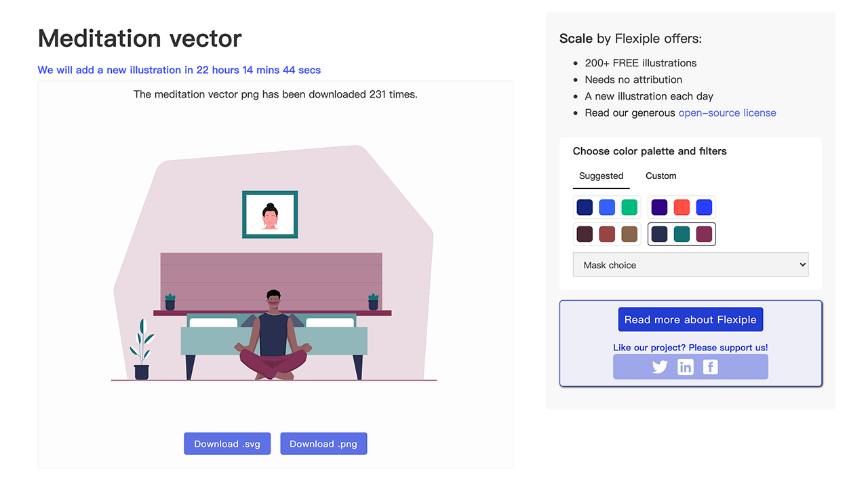This screenshot has height=488, width=868.
Task: Switch to the Custom palette tab
Action: (x=660, y=176)
